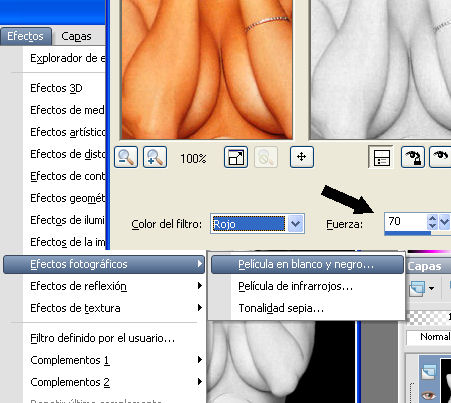Click the zoom out magnifier icon
The height and width of the screenshot is (403, 451).
[126, 157]
